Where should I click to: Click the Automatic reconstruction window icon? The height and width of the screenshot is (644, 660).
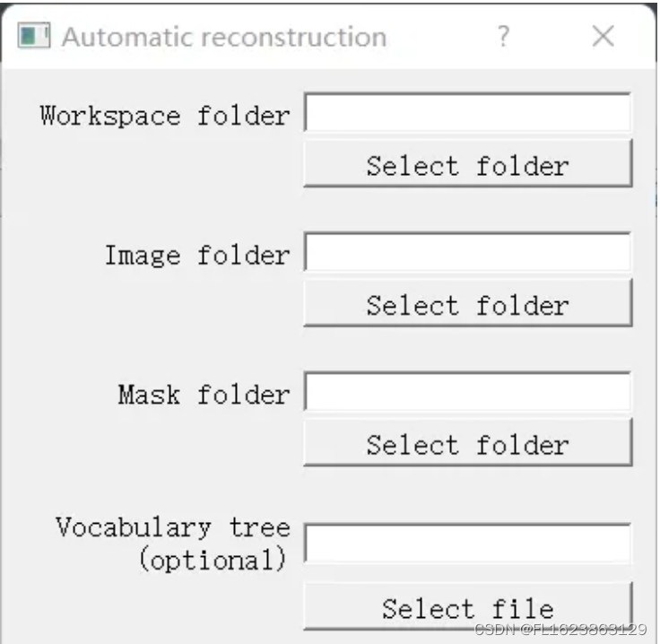pos(34,37)
